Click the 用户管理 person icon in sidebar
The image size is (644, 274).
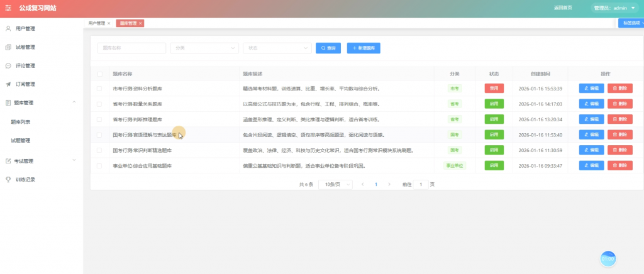(x=8, y=29)
